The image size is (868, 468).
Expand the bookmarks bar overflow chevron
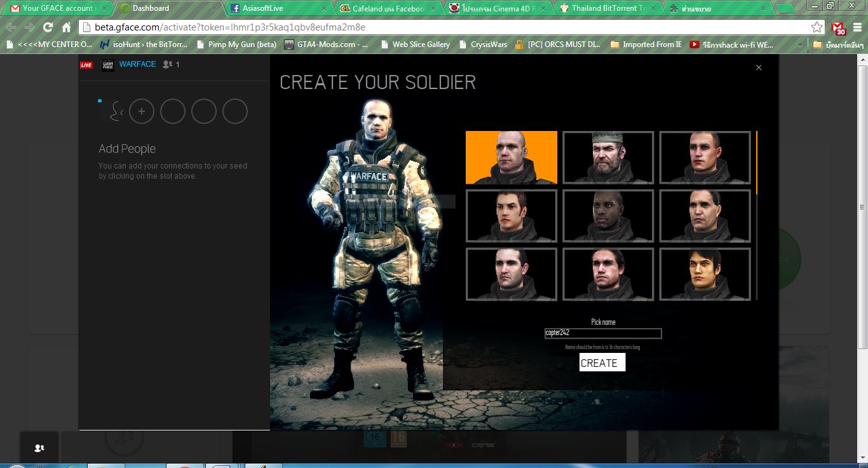[799, 45]
